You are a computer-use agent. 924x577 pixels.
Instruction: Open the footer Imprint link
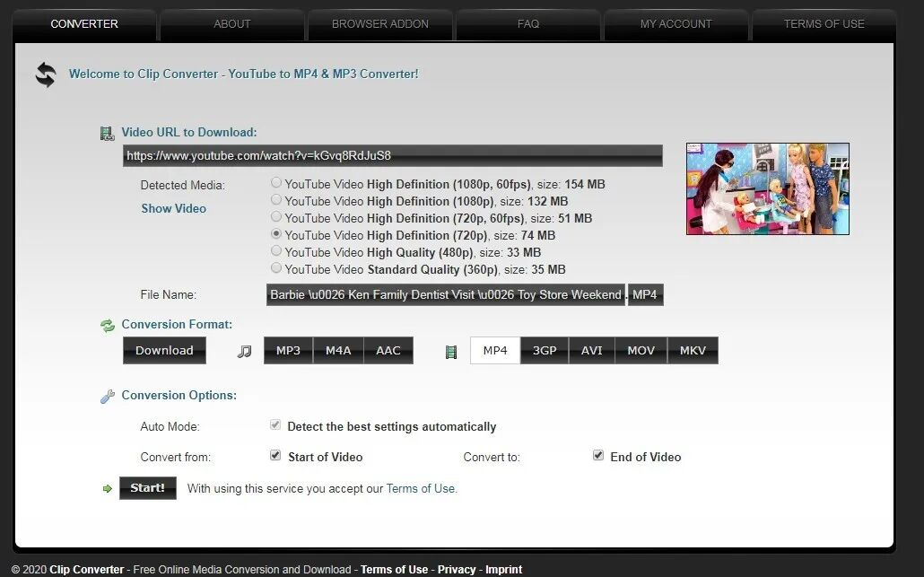[504, 569]
